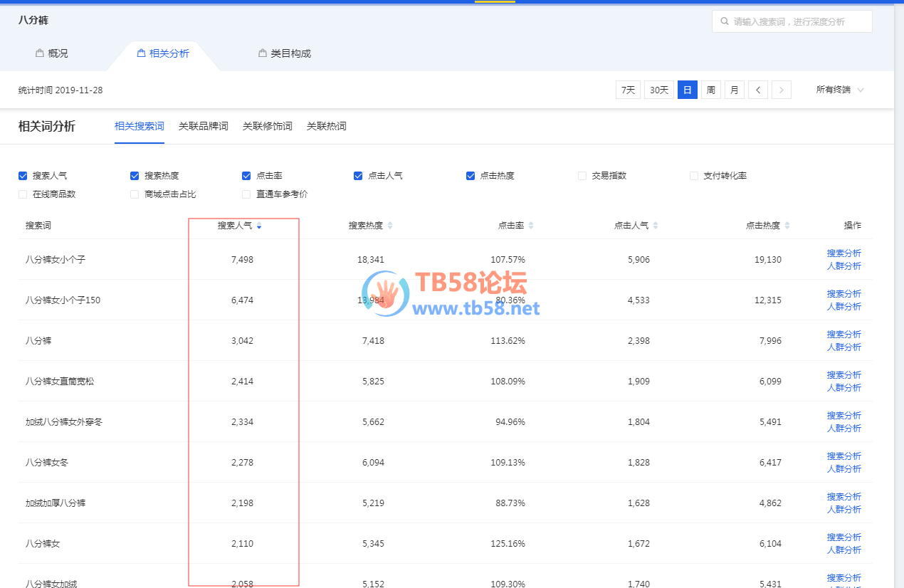Go to previous date with left chevron

click(x=758, y=90)
